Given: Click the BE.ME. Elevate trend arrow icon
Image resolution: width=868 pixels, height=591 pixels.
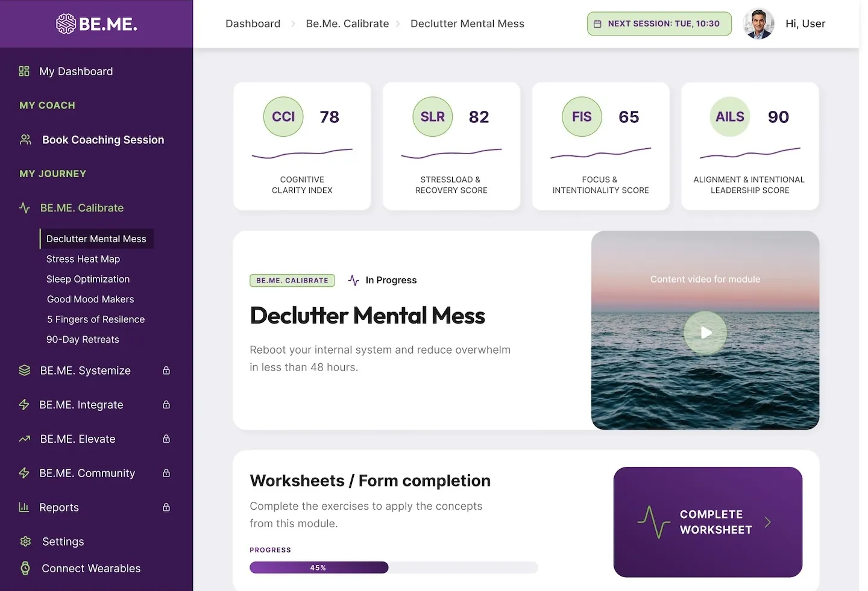Looking at the screenshot, I should 24,439.
